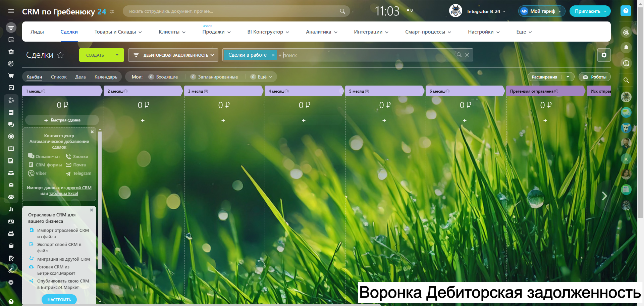This screenshot has height=306, width=644.
Task: Switch to the Список view tab
Action: coord(59,77)
